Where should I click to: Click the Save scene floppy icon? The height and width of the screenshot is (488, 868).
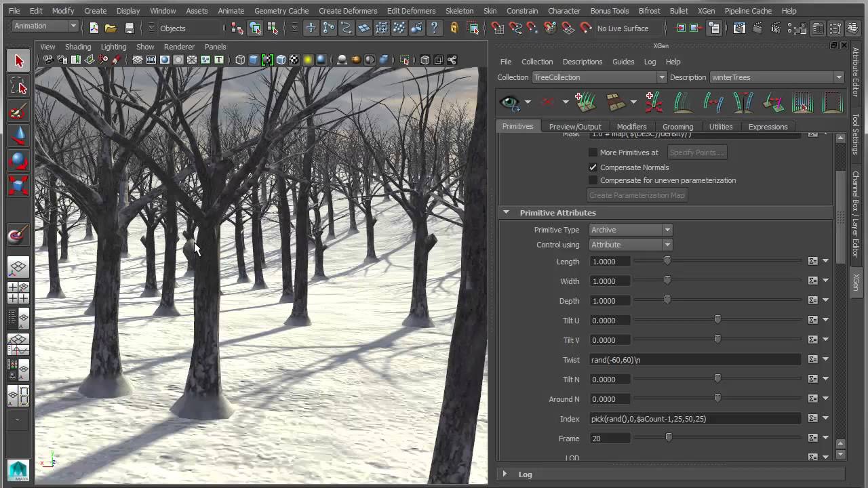pos(129,28)
